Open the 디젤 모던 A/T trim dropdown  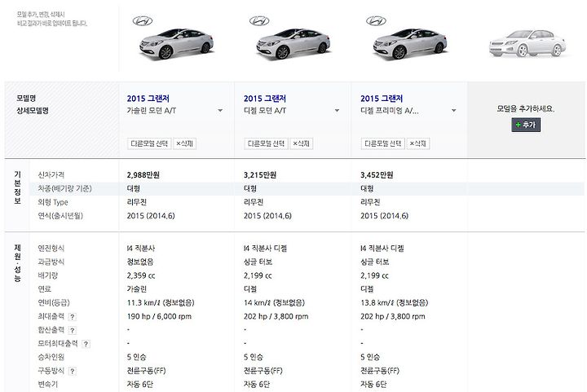337,111
